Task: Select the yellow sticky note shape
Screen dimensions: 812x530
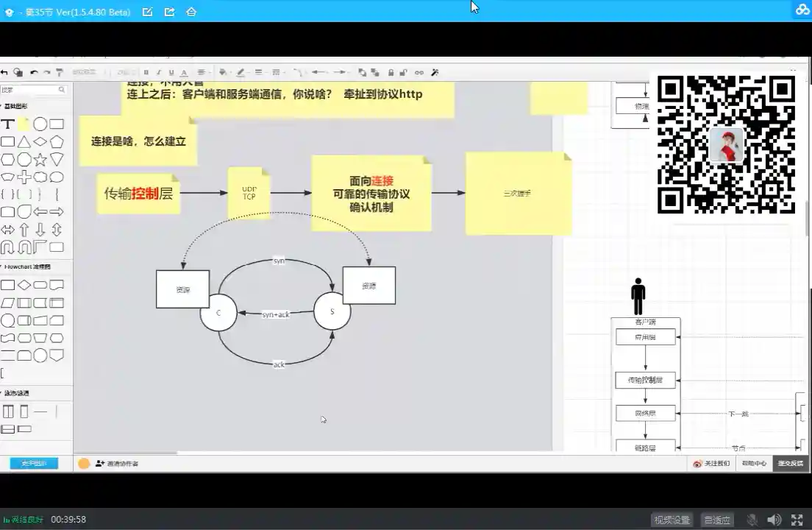Action: (x=24, y=124)
